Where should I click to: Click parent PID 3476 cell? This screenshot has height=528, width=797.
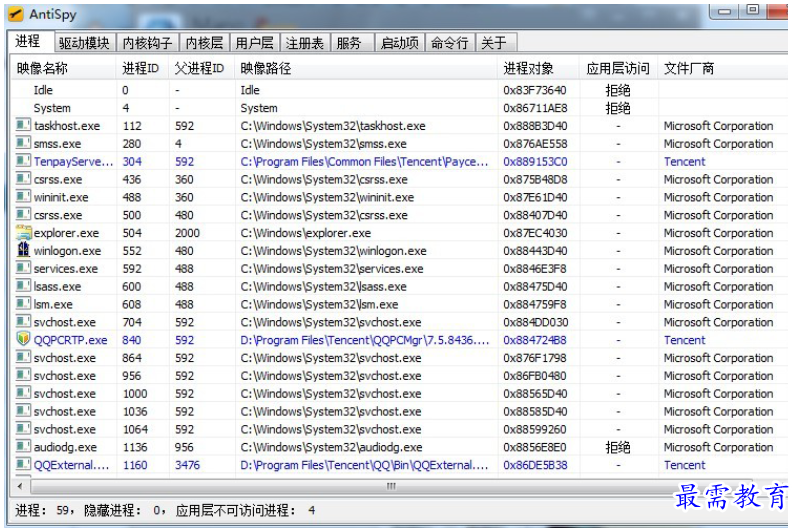(187, 465)
